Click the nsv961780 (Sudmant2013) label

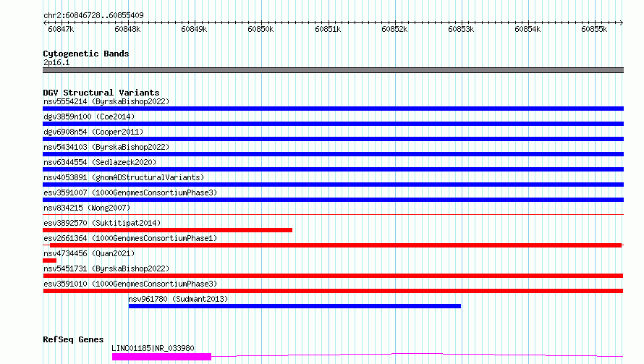(178, 299)
